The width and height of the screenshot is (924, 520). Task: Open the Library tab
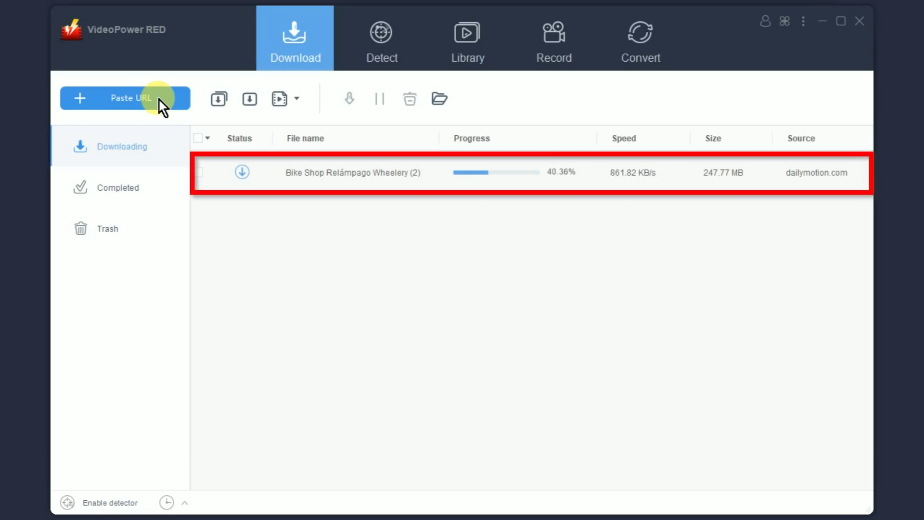pyautogui.click(x=467, y=41)
